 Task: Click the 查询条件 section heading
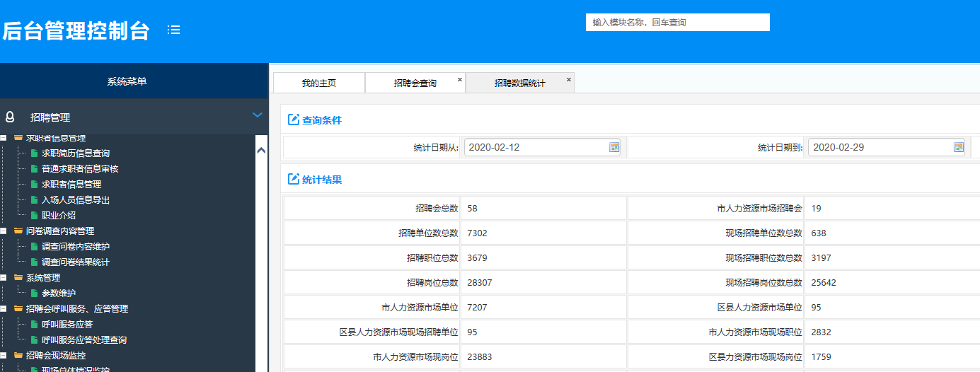click(x=322, y=120)
